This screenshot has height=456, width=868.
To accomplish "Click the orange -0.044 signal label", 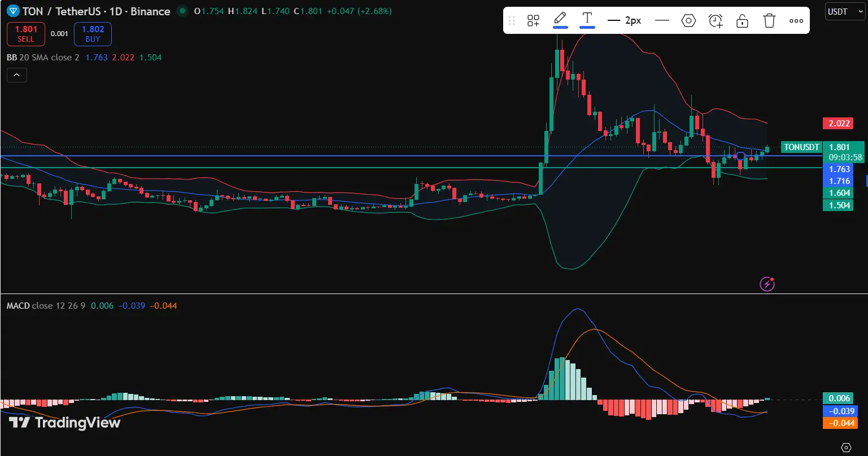I will (840, 423).
